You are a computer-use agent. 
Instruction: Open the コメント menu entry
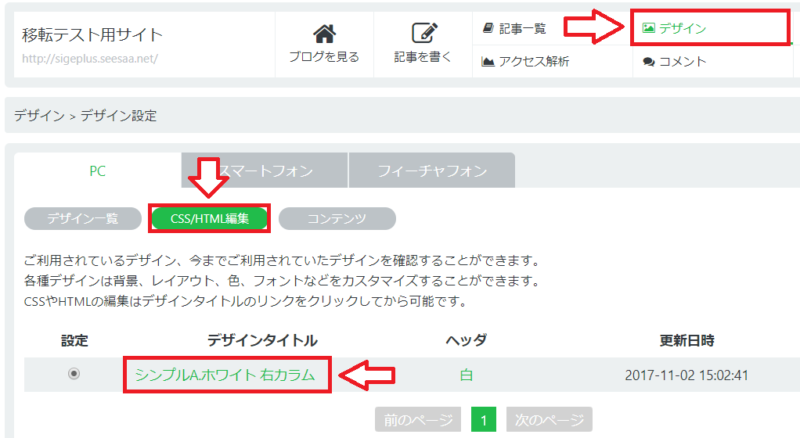683,62
